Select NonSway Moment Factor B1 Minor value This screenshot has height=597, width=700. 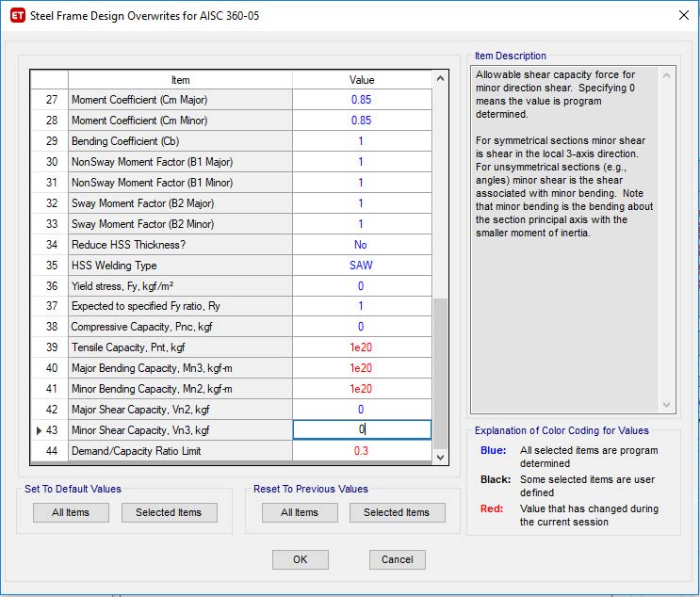pos(362,183)
